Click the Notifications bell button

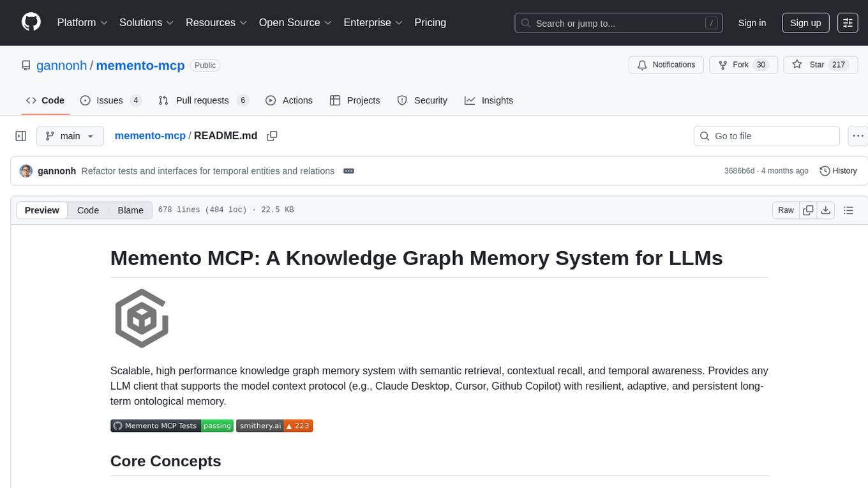tap(666, 65)
